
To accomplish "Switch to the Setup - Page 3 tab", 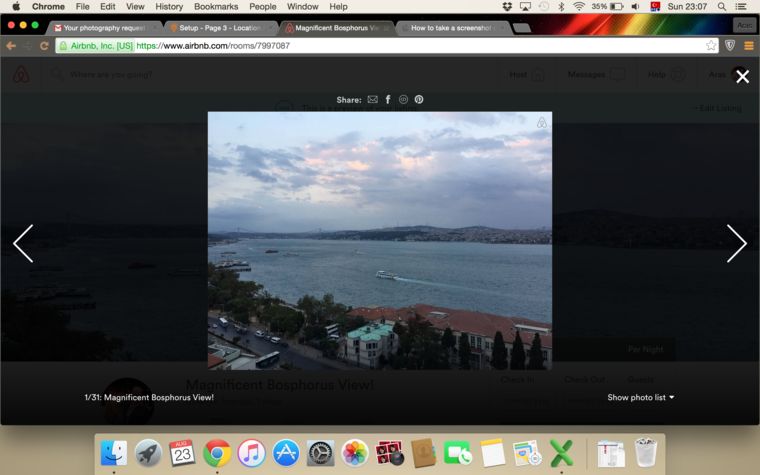I will coord(220,28).
